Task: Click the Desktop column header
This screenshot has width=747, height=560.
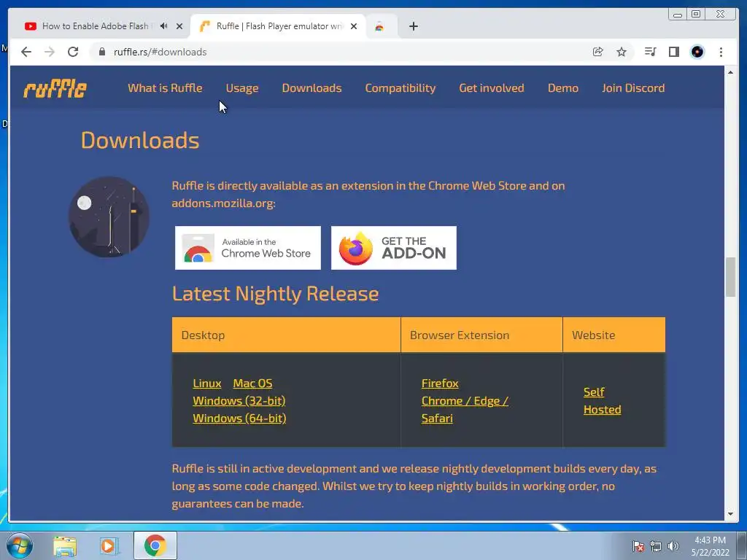Action: coord(286,335)
